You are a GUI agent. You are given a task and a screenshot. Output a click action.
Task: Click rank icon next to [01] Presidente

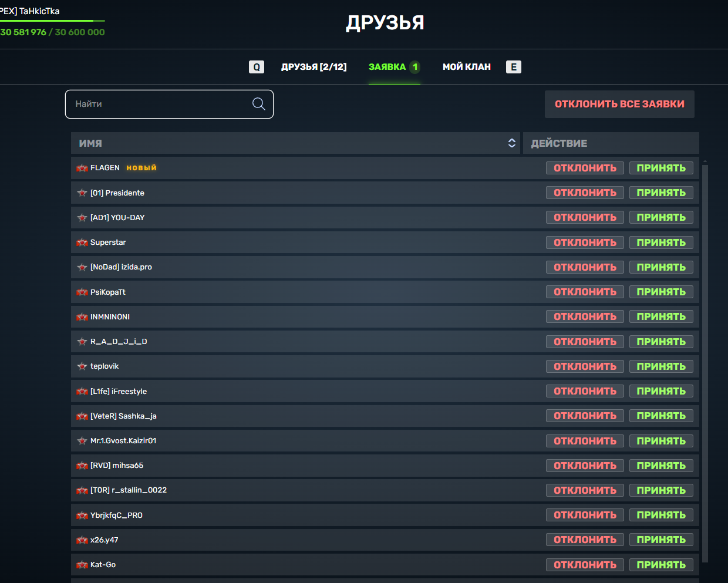click(x=82, y=193)
